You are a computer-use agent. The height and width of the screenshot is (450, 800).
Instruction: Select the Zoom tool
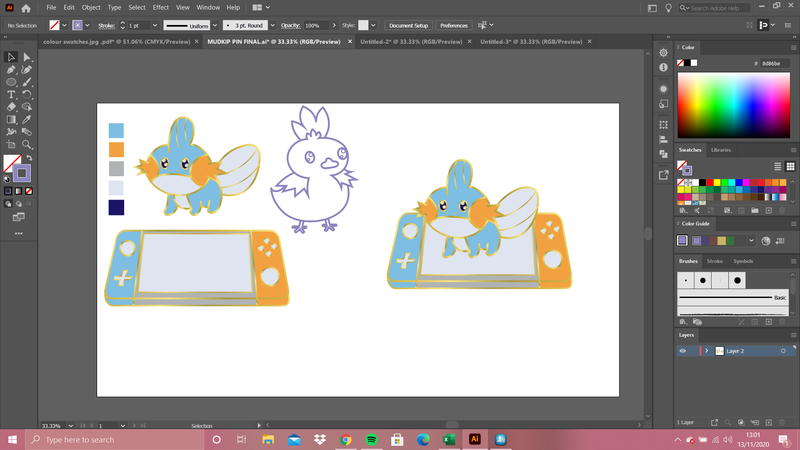(27, 144)
